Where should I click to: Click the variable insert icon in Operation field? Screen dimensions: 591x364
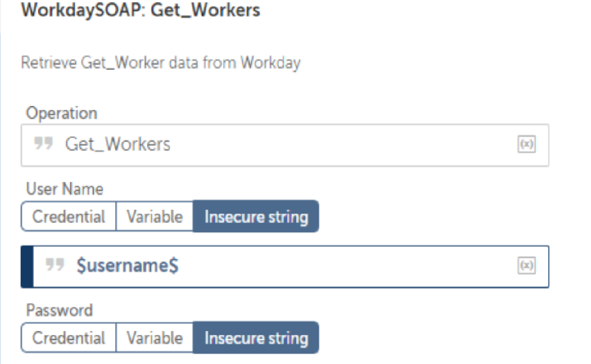point(526,145)
